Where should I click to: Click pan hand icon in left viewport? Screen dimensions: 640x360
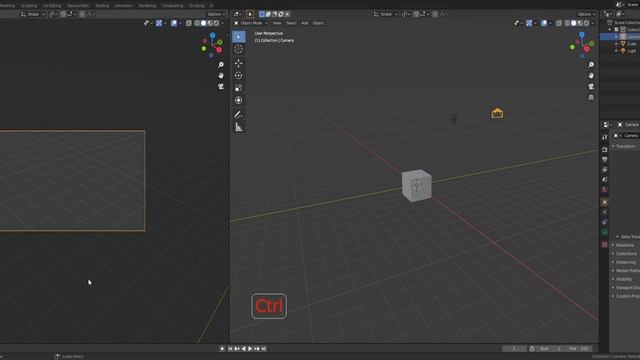point(221,76)
